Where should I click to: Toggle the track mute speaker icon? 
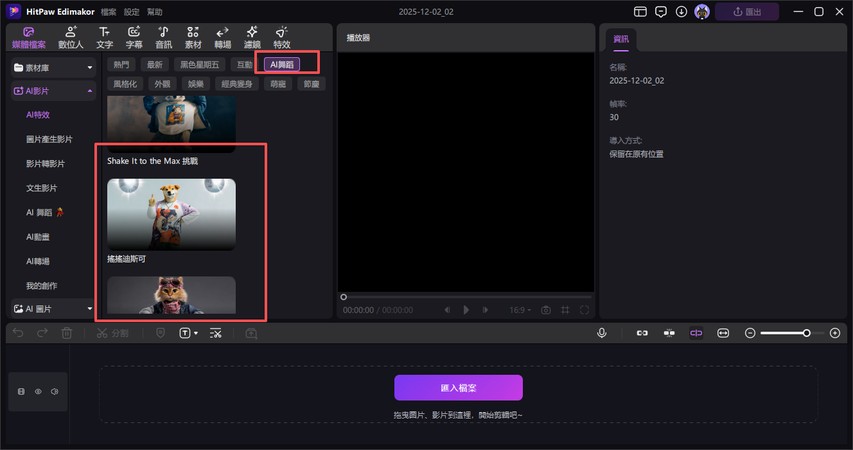coord(54,391)
